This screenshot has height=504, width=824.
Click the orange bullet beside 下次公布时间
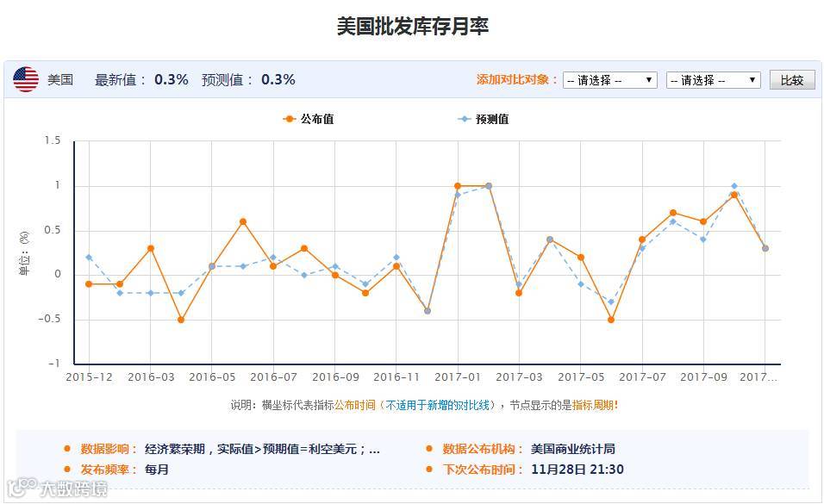point(429,470)
